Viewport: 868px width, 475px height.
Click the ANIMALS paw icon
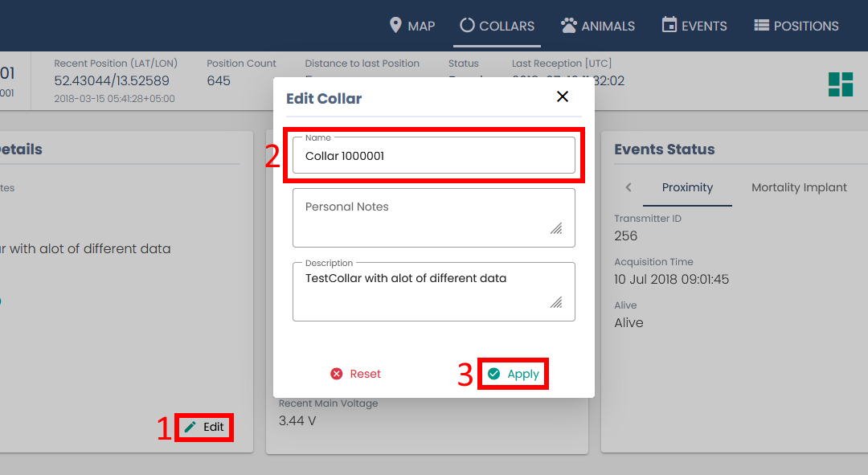click(569, 26)
